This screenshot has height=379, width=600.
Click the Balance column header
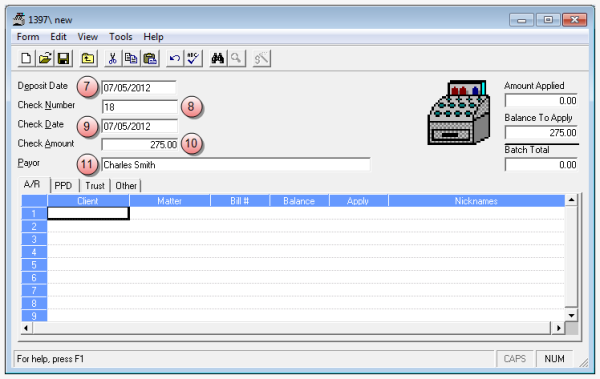click(x=299, y=201)
